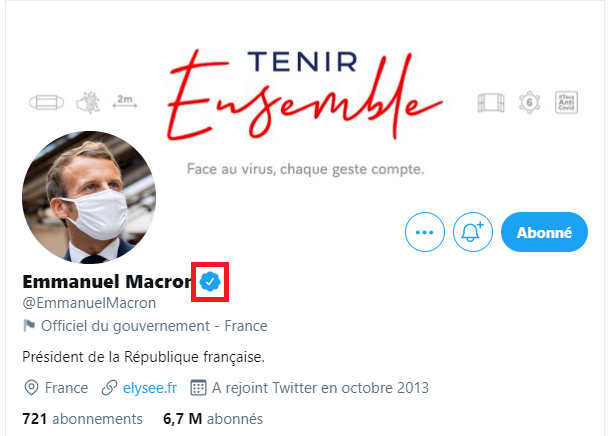
Task: Click the location pin icon
Action: tap(31, 388)
